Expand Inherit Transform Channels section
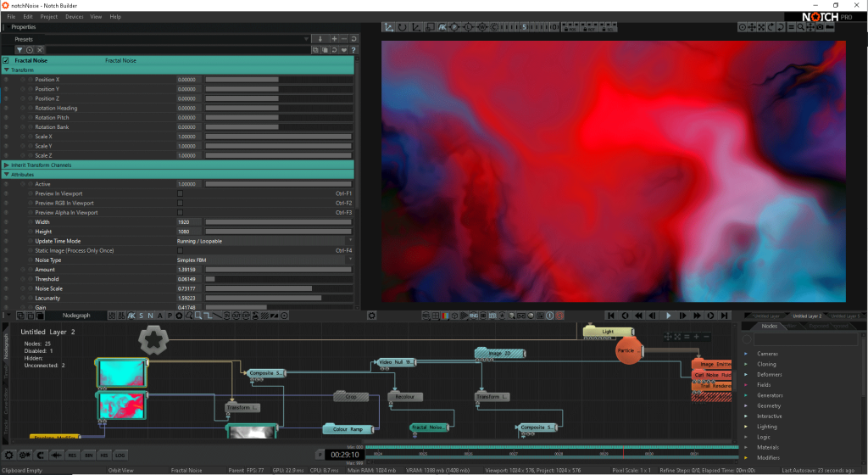The height and width of the screenshot is (475, 868). tap(7, 165)
